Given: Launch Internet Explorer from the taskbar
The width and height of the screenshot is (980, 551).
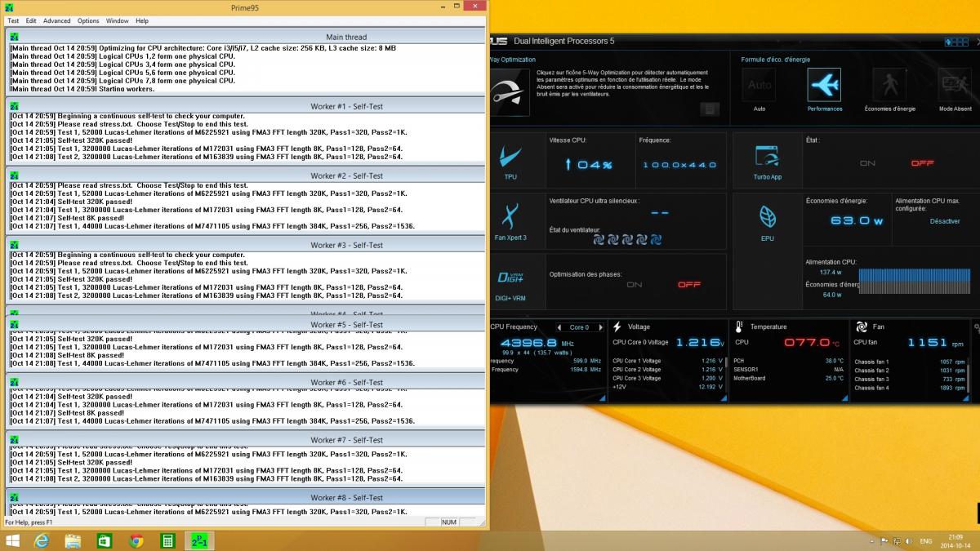Looking at the screenshot, I should [42, 540].
